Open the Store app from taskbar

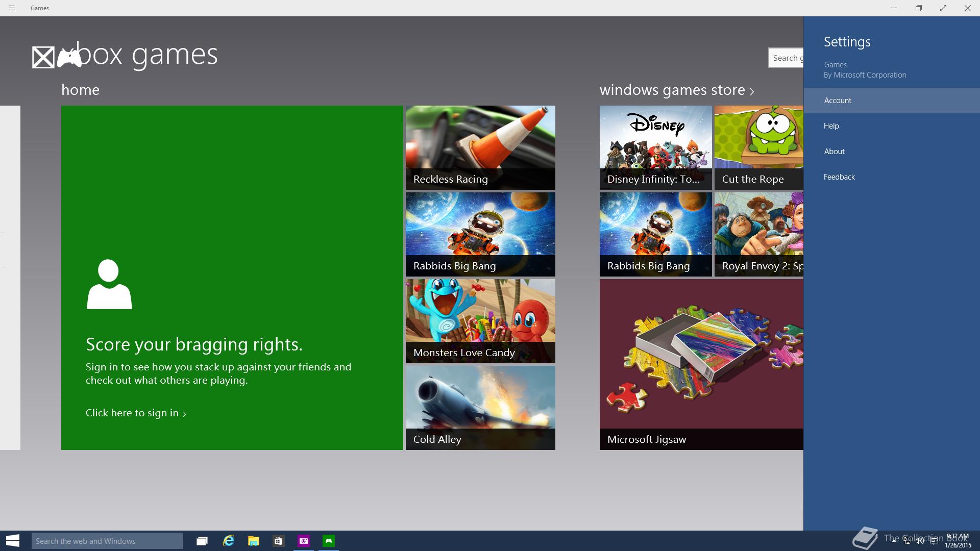pos(278,541)
